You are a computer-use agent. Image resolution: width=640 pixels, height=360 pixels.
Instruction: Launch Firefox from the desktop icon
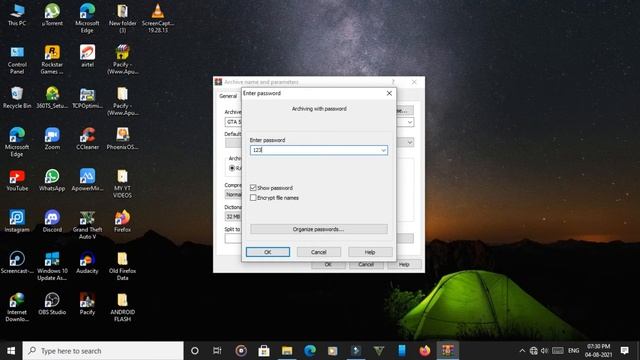[x=122, y=222]
